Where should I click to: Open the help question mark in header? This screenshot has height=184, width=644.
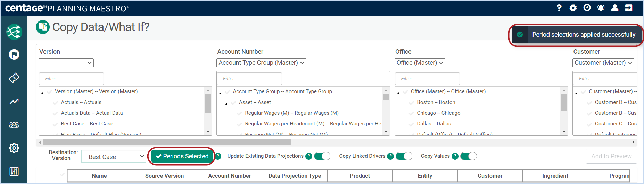[x=559, y=8]
